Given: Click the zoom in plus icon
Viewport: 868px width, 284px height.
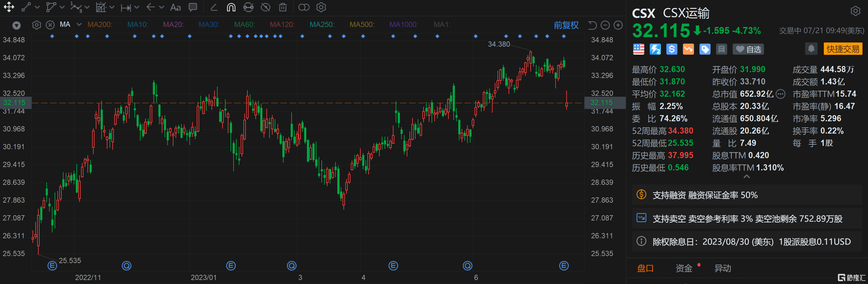Looking at the screenshot, I should [x=618, y=25].
